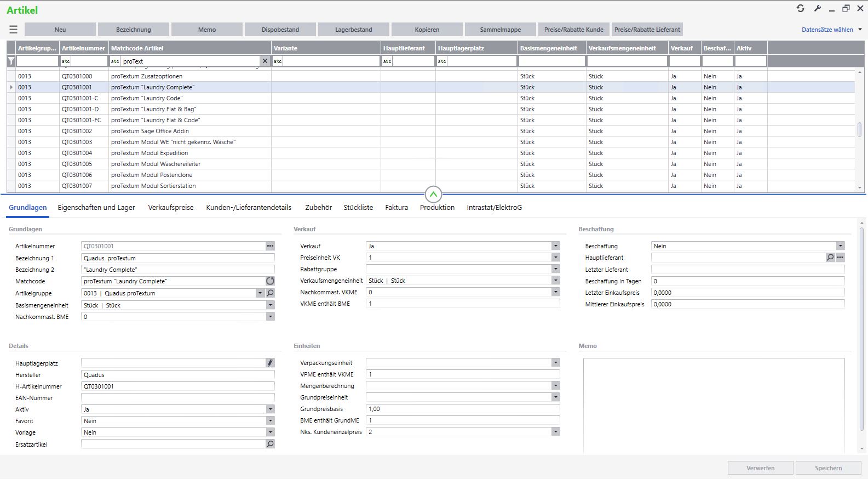Click the Hersteller field with Quadus
The image size is (868, 479).
tap(178, 375)
